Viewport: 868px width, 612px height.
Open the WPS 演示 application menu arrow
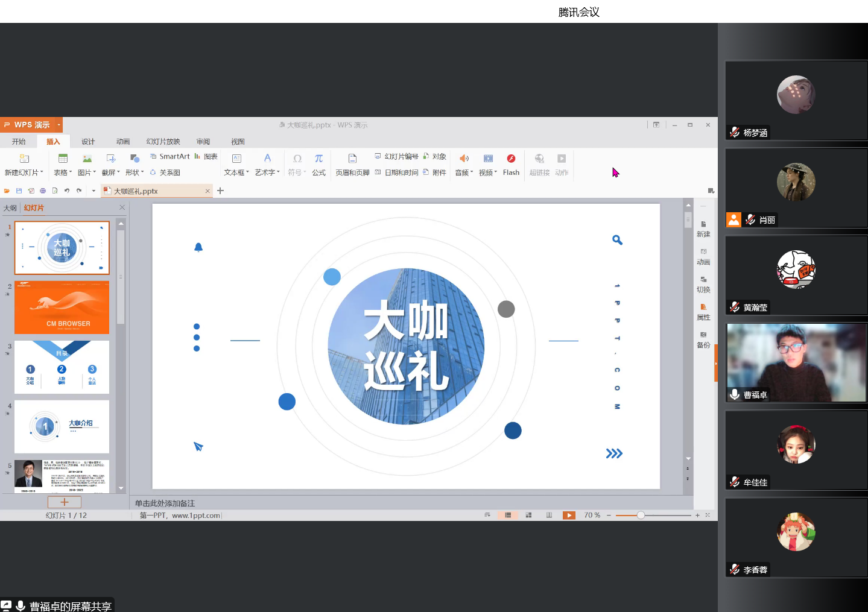(x=59, y=125)
